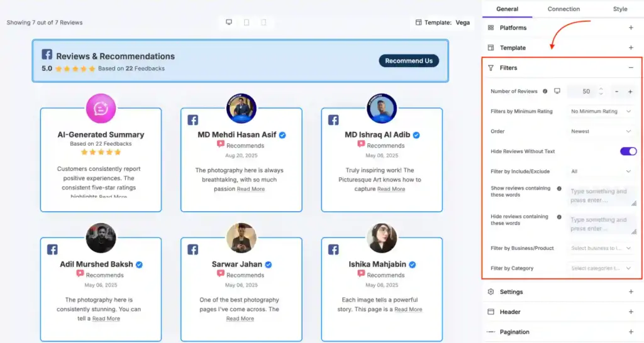The image size is (644, 343).
Task: Collapse the Filters section
Action: [x=631, y=68]
